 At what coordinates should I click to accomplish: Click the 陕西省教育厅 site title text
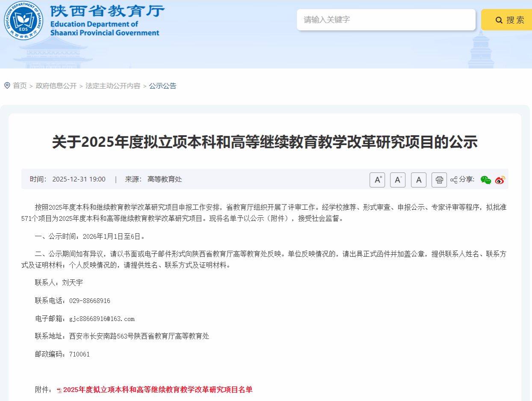pyautogui.click(x=107, y=11)
